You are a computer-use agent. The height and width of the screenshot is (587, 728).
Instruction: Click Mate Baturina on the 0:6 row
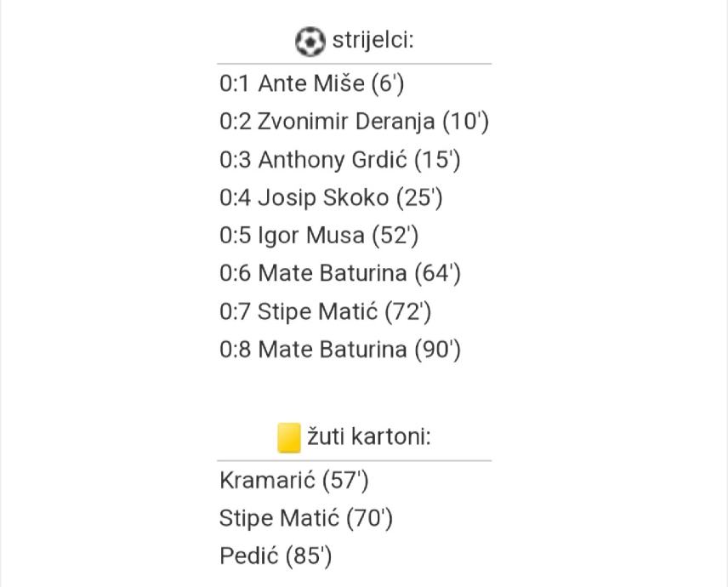point(333,274)
